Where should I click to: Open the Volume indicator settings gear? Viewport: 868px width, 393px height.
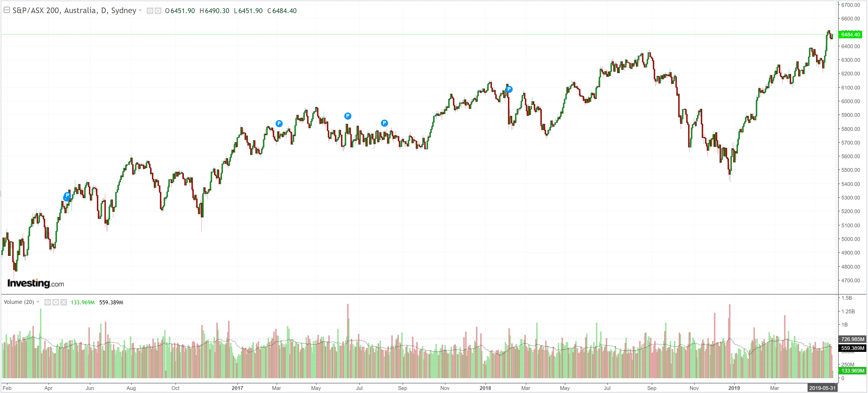55,302
